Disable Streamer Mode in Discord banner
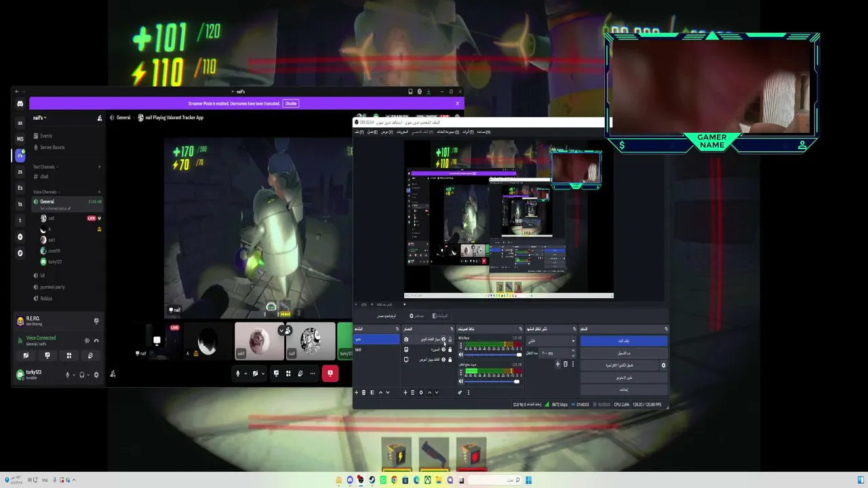This screenshot has height=488, width=868. pyautogui.click(x=291, y=104)
